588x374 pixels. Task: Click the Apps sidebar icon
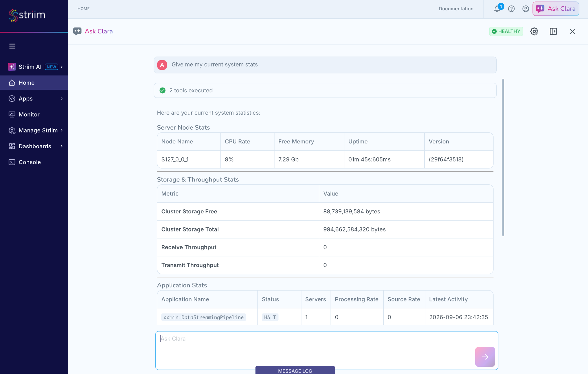[x=12, y=99]
